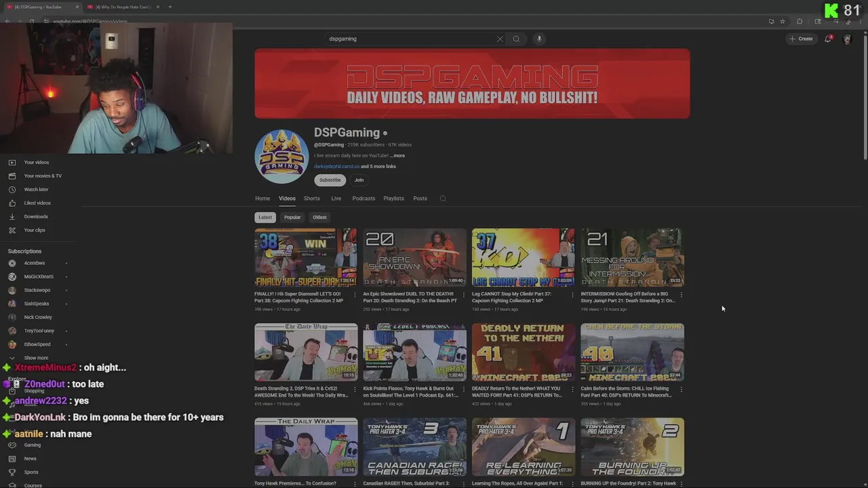Open 'FINALLY HIT SUPER DIAMOND' video thumbnail
The width and height of the screenshot is (868, 488).
(306, 258)
